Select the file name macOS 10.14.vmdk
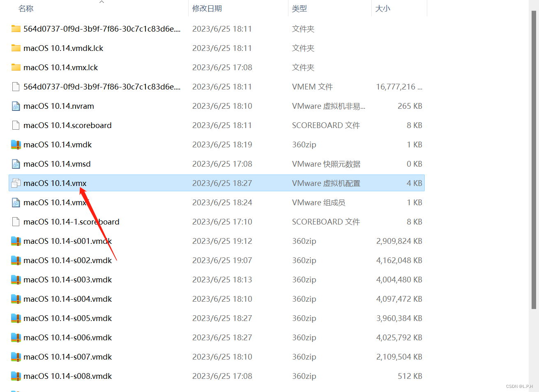This screenshot has width=539, height=392. point(58,144)
